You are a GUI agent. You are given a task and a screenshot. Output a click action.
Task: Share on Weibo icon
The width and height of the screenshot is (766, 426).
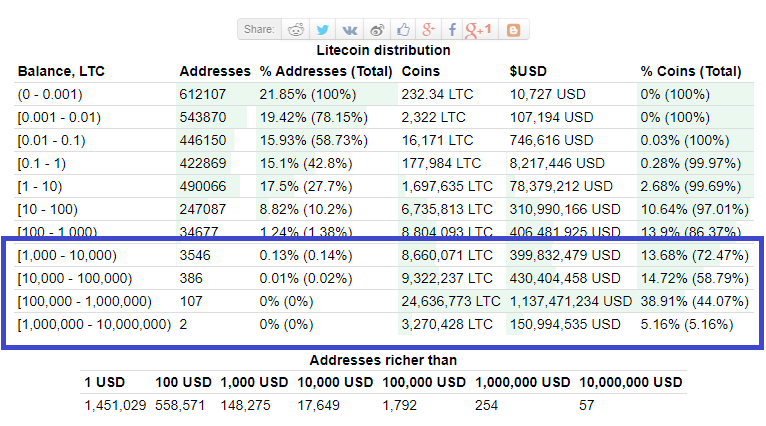click(377, 30)
